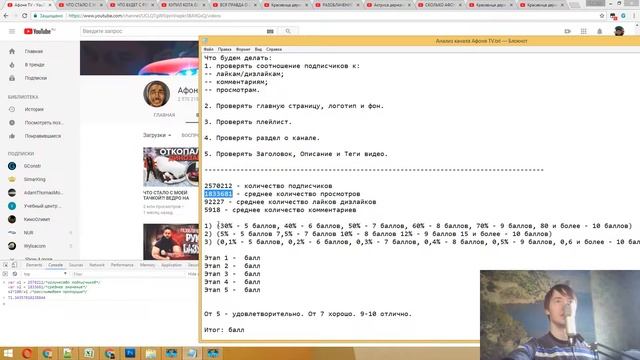Screen dimensions: 640x360
Task: Open the console context 'top' dropdown
Action: pyautogui.click(x=45, y=274)
